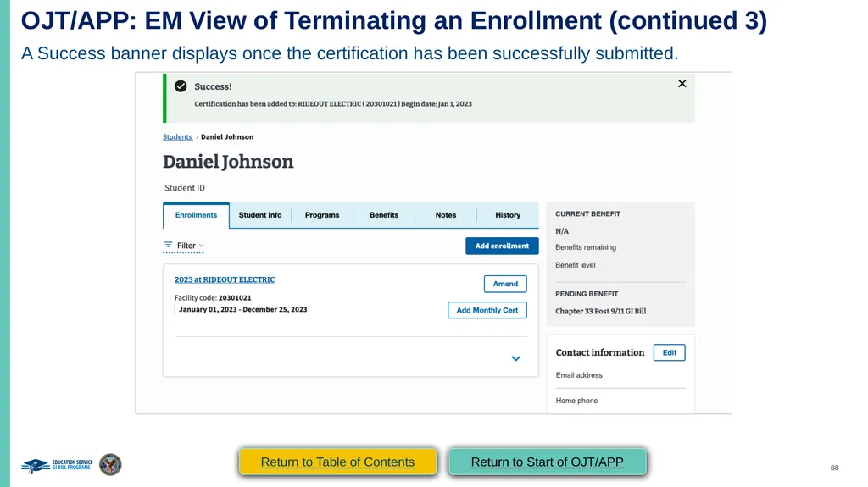Select facility code 20301021 text

[235, 298]
